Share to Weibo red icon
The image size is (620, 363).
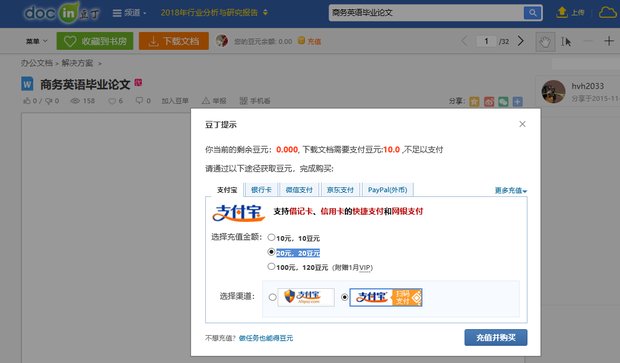click(489, 102)
